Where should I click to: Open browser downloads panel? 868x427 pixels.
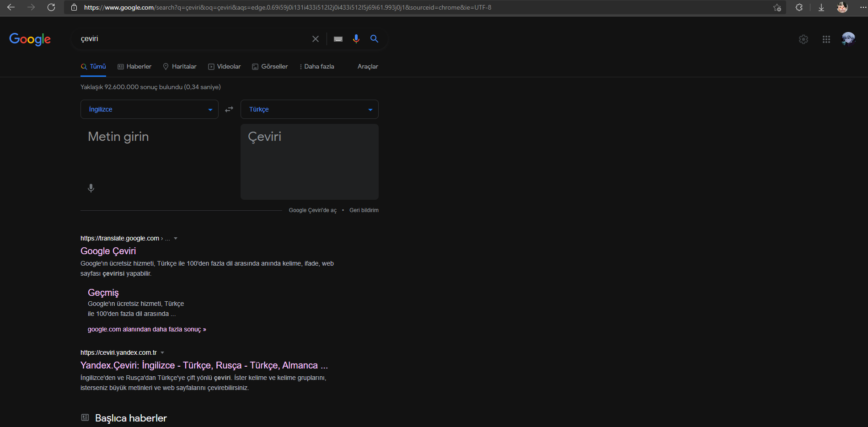tap(821, 7)
